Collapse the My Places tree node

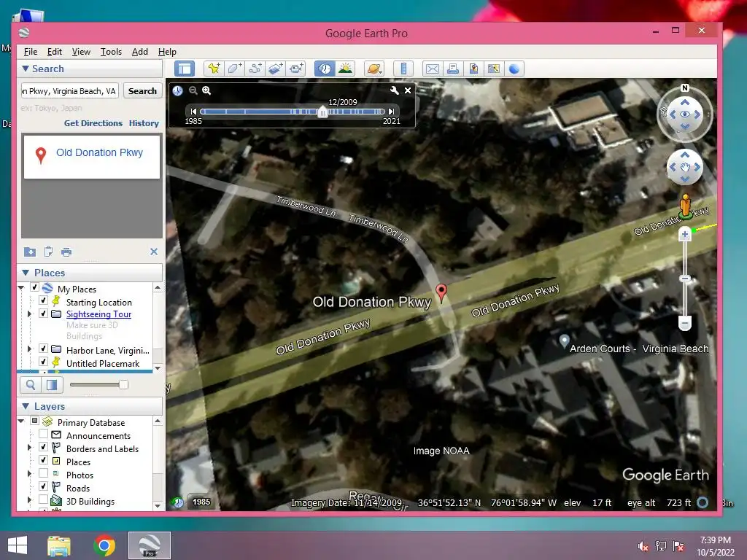21,288
